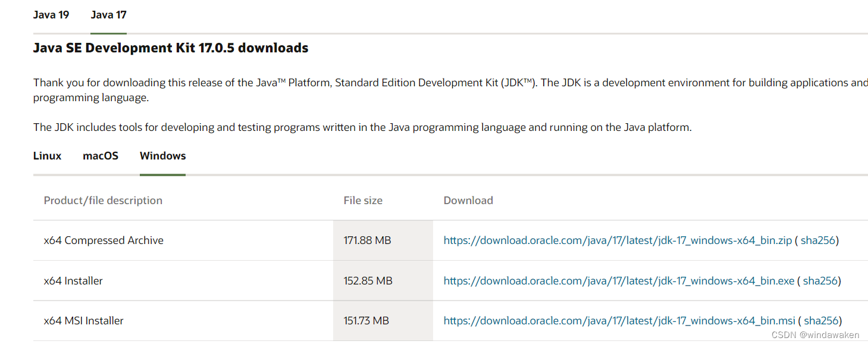Download the jdk-17_windows-x64_bin.exe link
Viewport: 868px width, 344px height.
pyautogui.click(x=619, y=281)
